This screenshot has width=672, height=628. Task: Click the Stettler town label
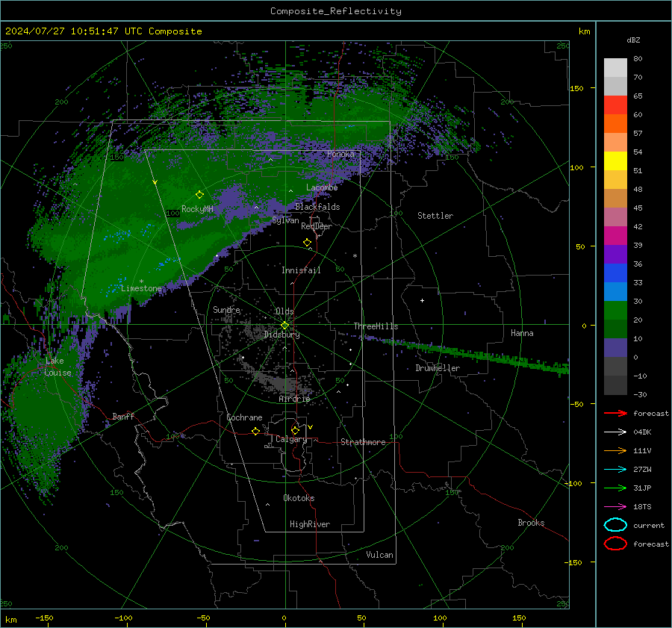pos(435,216)
